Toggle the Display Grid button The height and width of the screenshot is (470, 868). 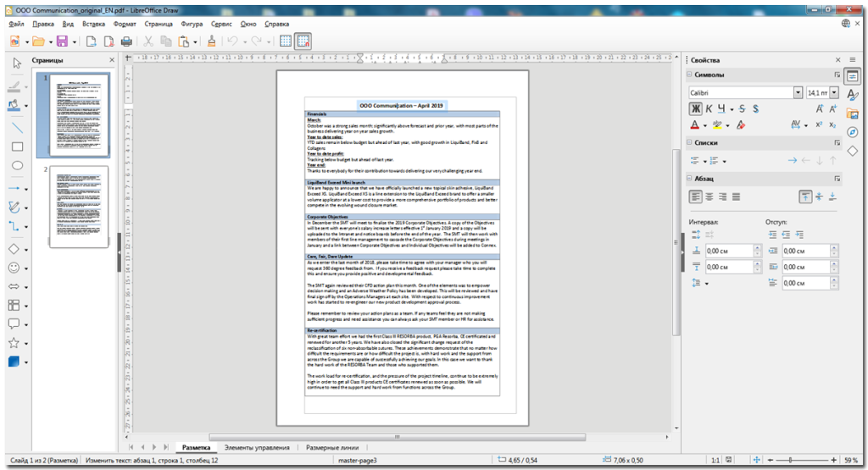pyautogui.click(x=286, y=41)
